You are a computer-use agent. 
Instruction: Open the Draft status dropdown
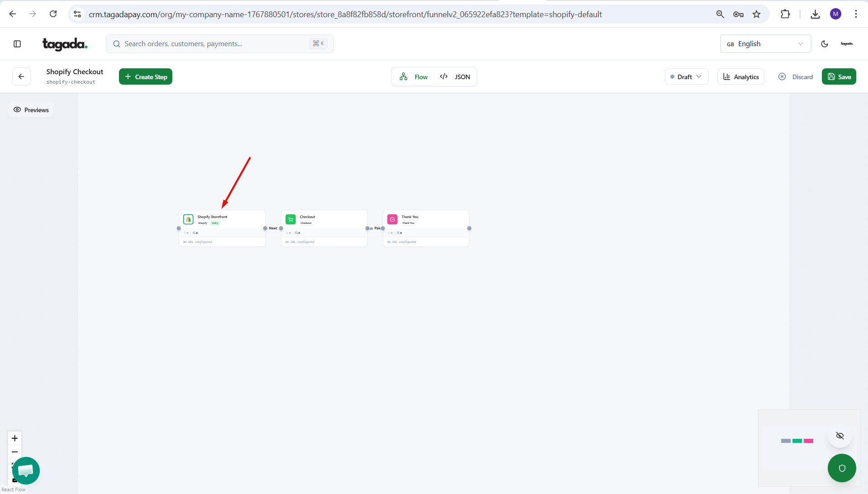pyautogui.click(x=686, y=77)
